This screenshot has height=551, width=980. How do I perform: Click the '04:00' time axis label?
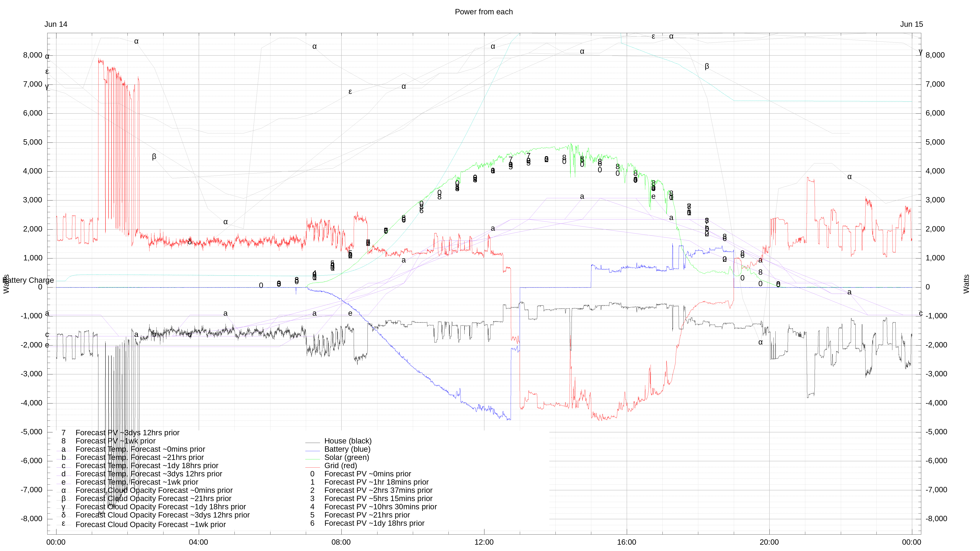click(198, 542)
